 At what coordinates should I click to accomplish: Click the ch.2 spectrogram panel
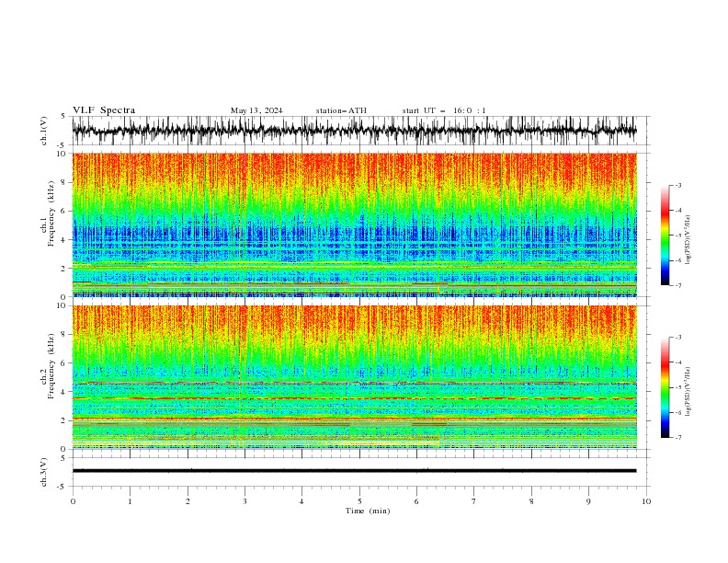(x=354, y=377)
